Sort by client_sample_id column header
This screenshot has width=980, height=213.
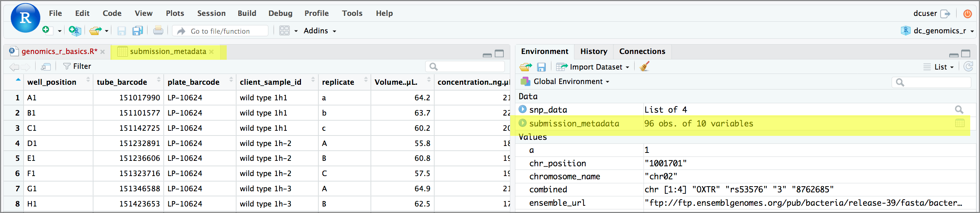(x=277, y=82)
